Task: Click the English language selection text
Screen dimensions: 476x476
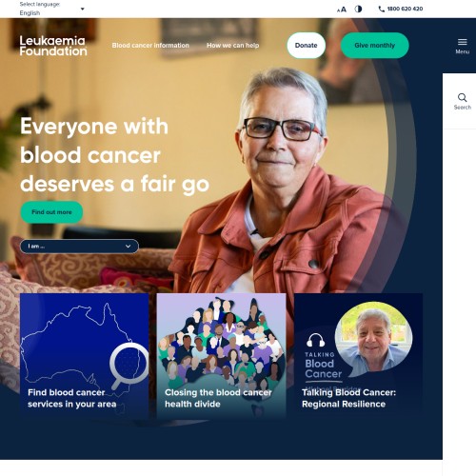Action: [30, 13]
